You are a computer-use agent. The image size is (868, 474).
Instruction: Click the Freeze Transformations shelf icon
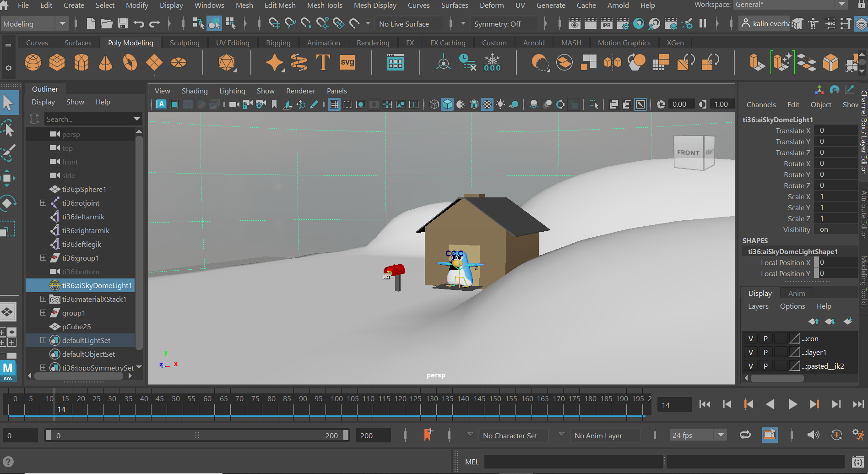[493, 62]
